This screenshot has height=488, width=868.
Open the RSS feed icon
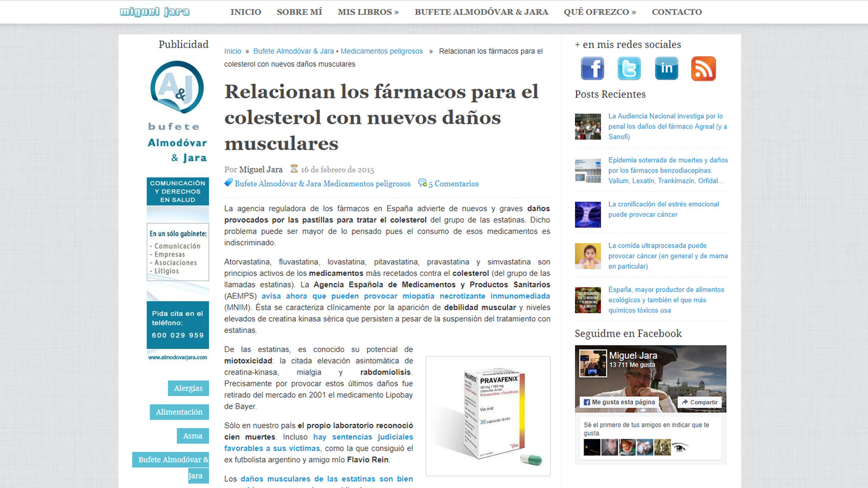point(703,69)
